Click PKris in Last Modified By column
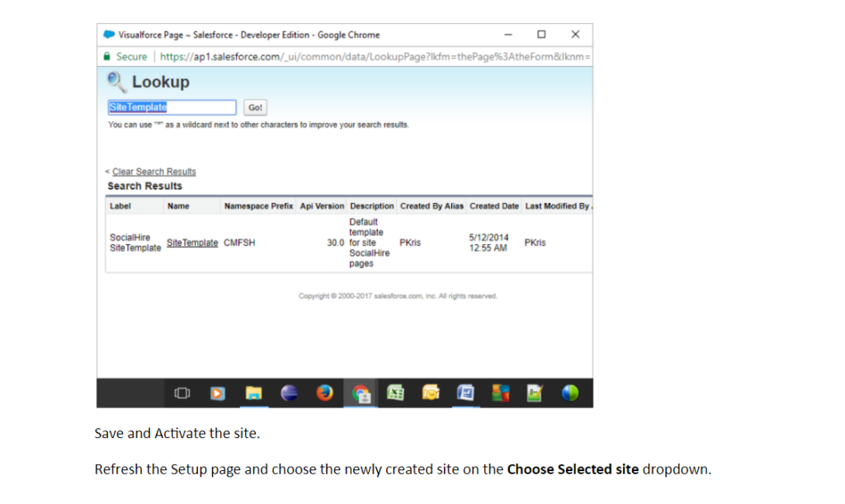Screen dimensions: 845x504 coord(535,243)
